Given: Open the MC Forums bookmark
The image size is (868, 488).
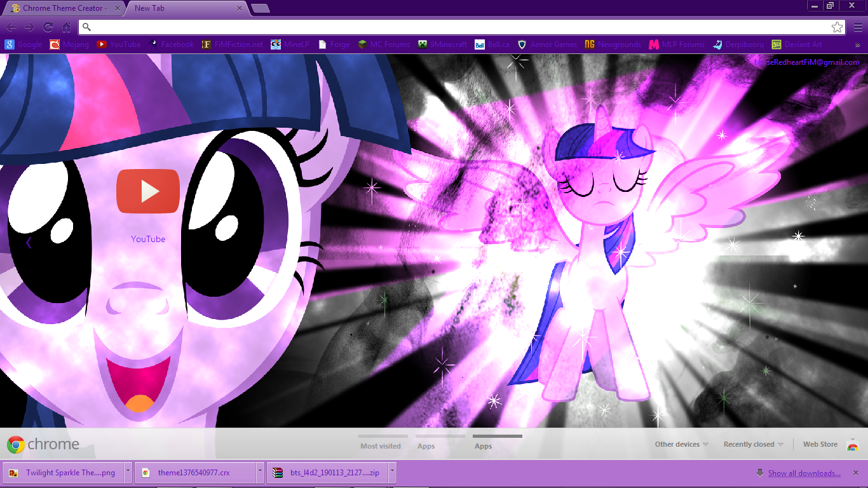Looking at the screenshot, I should click(x=384, y=44).
